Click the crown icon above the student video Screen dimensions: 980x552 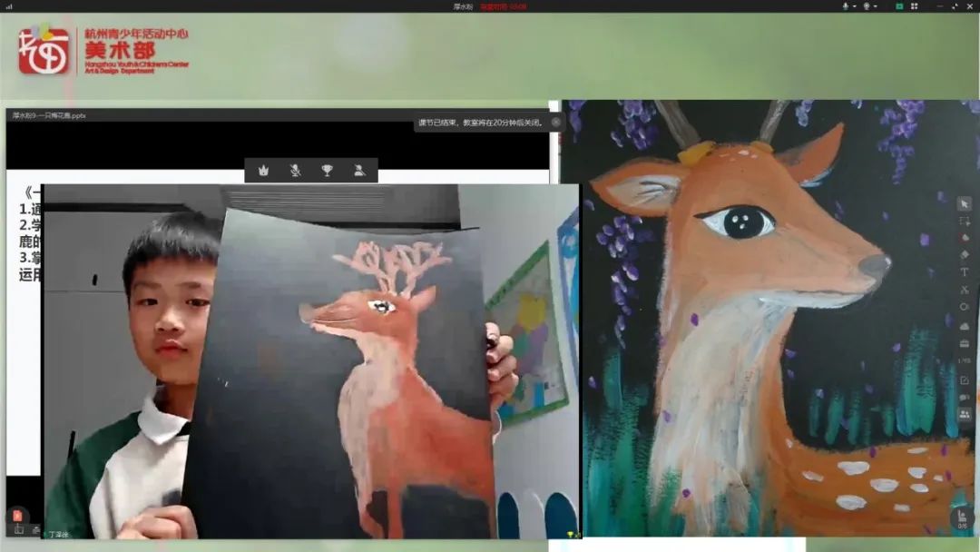264,170
